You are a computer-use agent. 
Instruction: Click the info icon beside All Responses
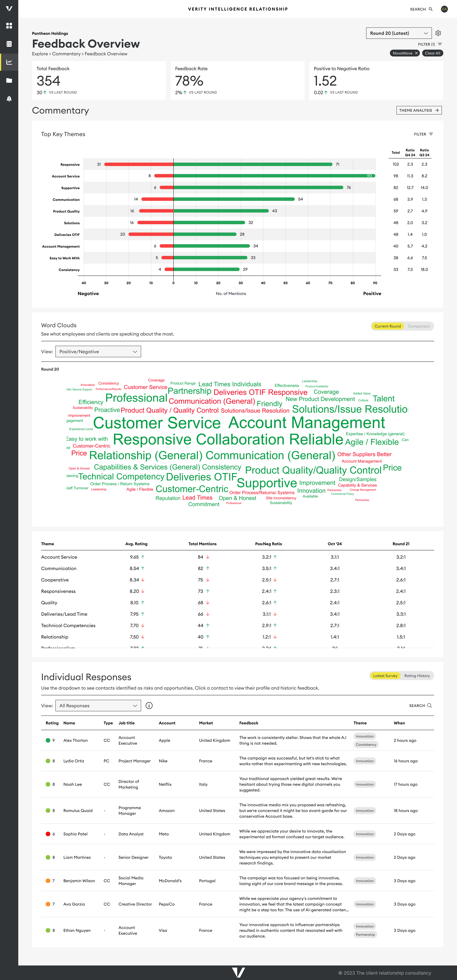[149, 705]
